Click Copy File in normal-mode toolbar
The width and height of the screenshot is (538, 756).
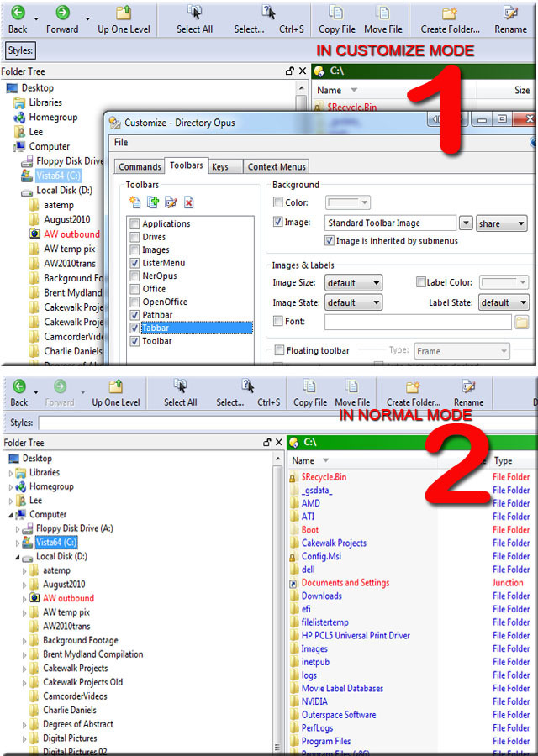[x=310, y=393]
